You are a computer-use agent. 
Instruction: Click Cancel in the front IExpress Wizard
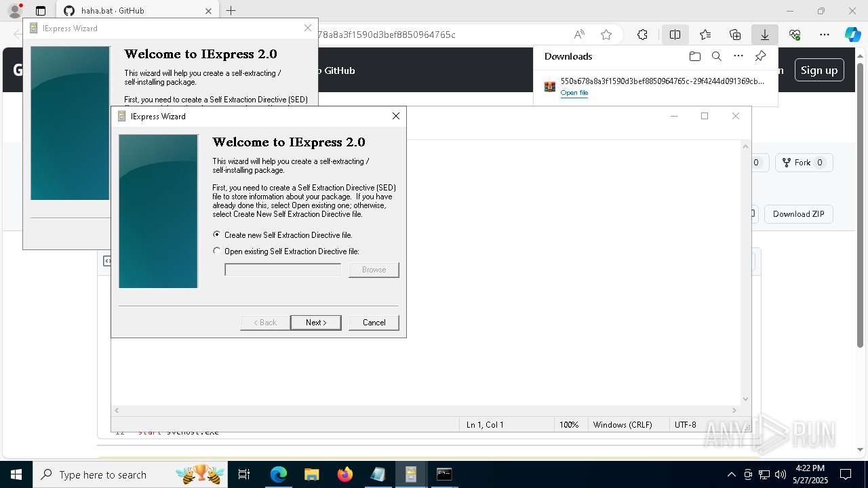[x=374, y=323]
